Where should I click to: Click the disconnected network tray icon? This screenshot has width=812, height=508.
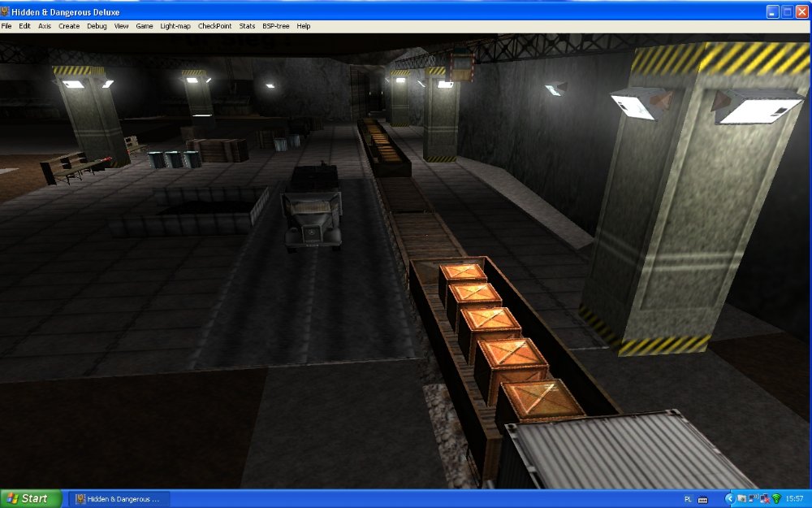tap(764, 500)
